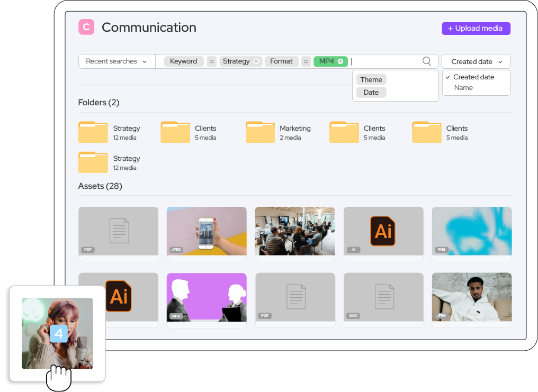
Task: Select the Date filter suggestion
Action: [x=371, y=93]
